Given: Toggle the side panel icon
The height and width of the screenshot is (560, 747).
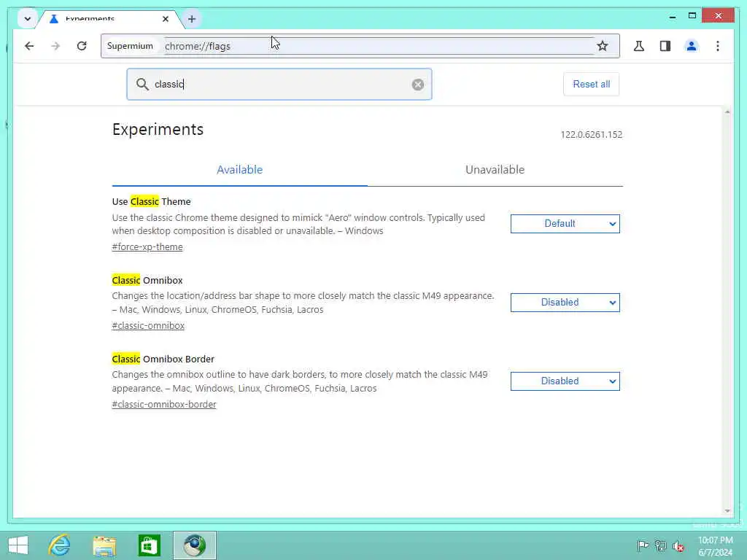Looking at the screenshot, I should pyautogui.click(x=665, y=46).
